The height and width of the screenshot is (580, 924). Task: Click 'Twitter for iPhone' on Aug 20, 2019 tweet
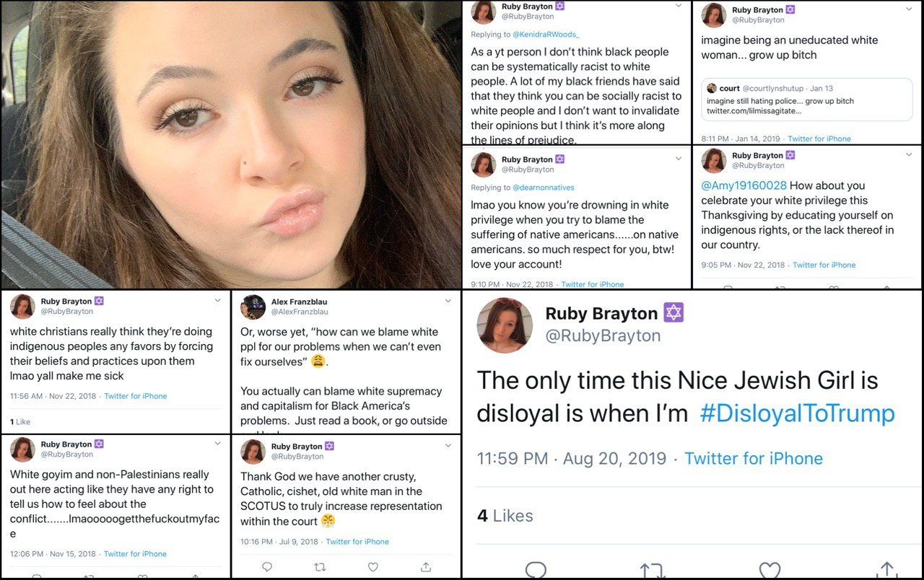point(753,459)
